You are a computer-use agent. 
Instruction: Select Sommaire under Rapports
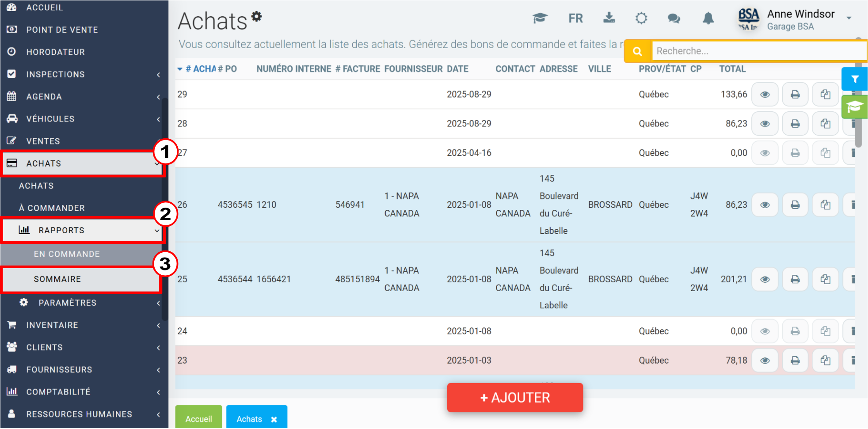coord(81,279)
